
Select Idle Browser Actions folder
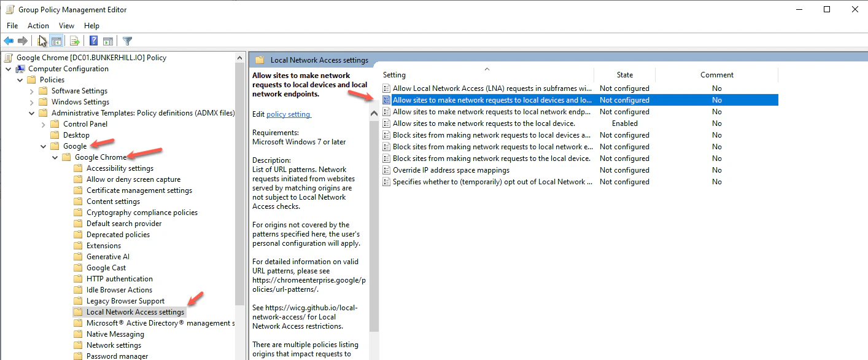pos(119,290)
